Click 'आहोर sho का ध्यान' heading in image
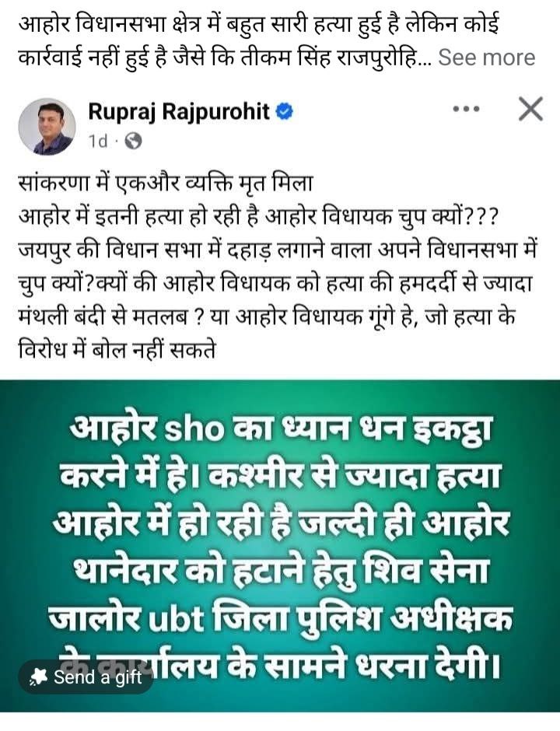The image size is (560, 731). (x=281, y=428)
